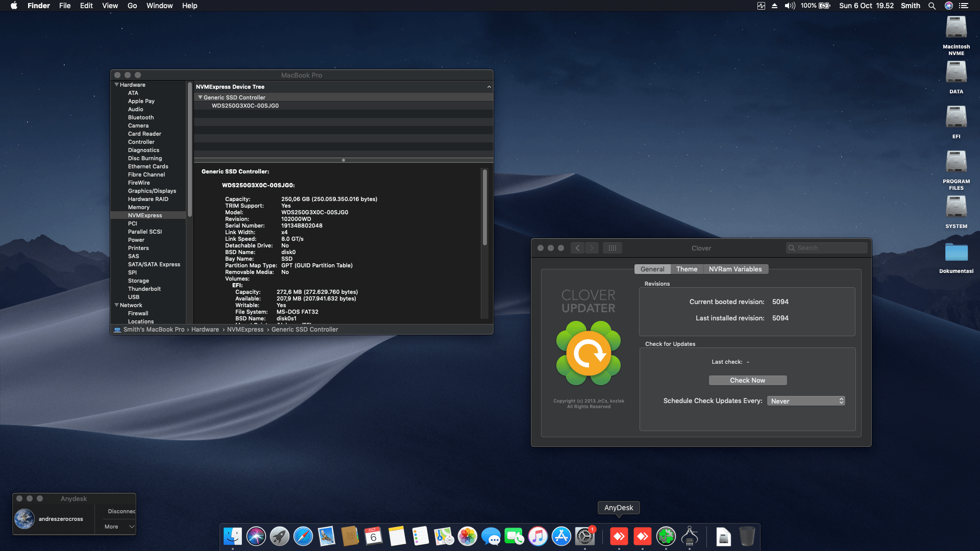Image resolution: width=980 pixels, height=551 pixels.
Task: Click the grid view icon in Clover toolbar
Action: click(612, 248)
